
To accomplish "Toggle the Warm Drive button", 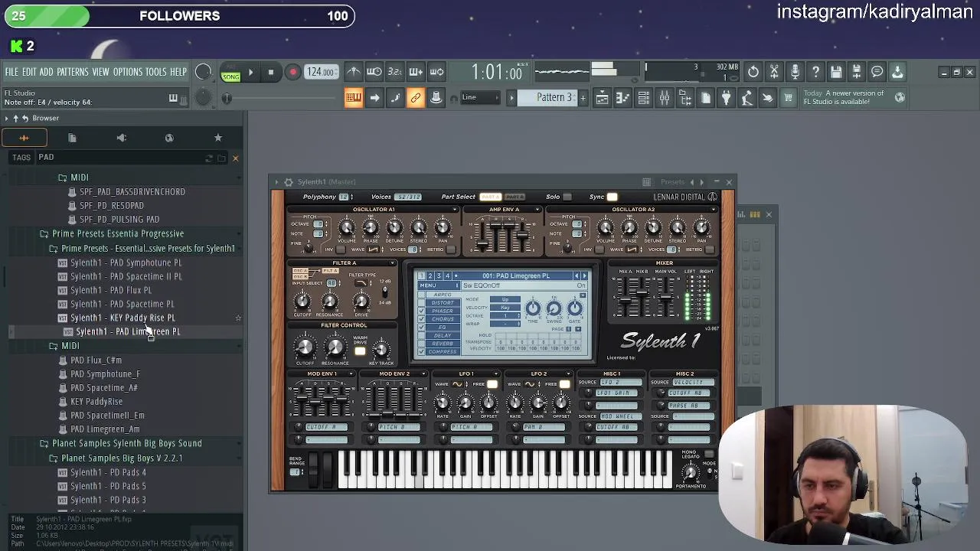I will (360, 350).
